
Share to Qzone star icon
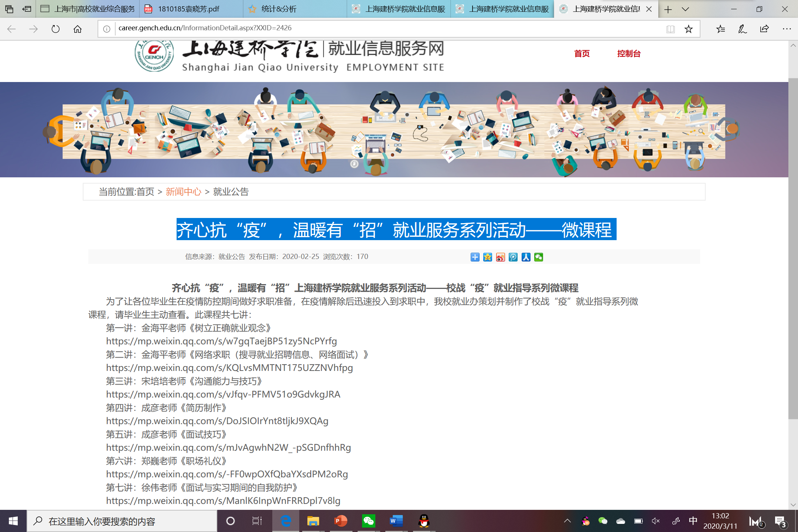tap(488, 257)
